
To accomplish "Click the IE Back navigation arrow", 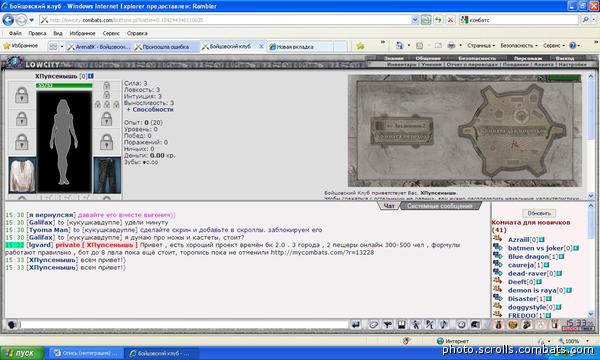I will [x=8, y=20].
